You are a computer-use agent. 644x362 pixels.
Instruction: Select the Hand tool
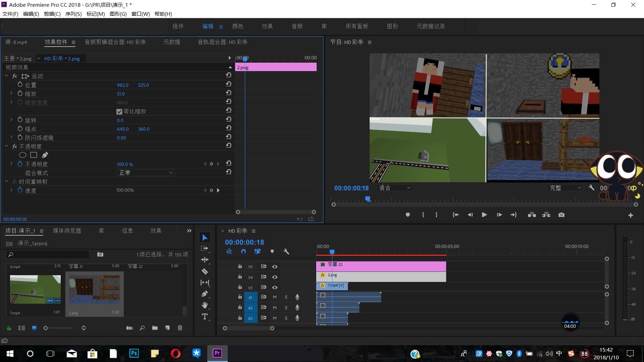click(205, 305)
